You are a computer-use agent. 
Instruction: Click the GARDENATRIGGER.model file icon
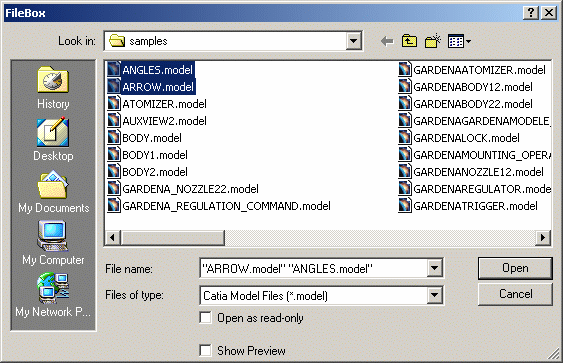(405, 206)
